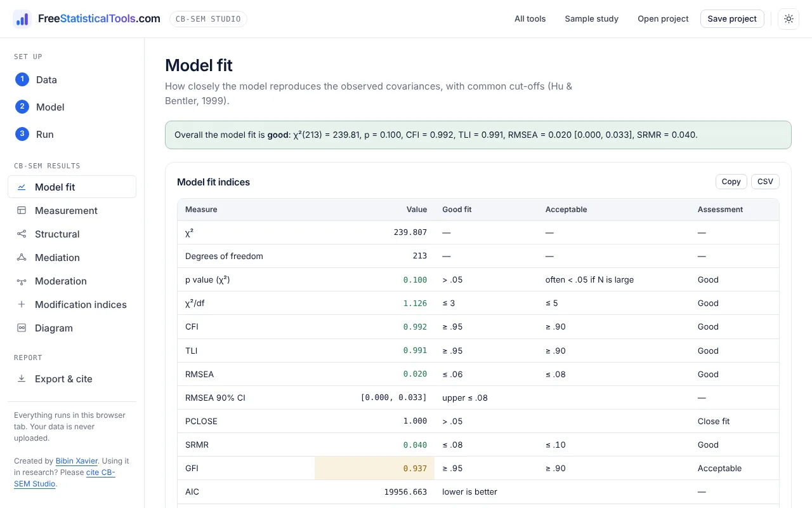Open the Measurement results page
The height and width of the screenshot is (508, 812).
72,211
